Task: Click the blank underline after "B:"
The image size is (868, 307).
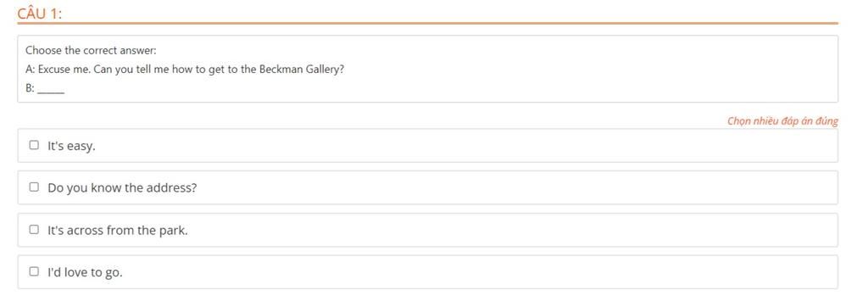Action: pos(51,89)
